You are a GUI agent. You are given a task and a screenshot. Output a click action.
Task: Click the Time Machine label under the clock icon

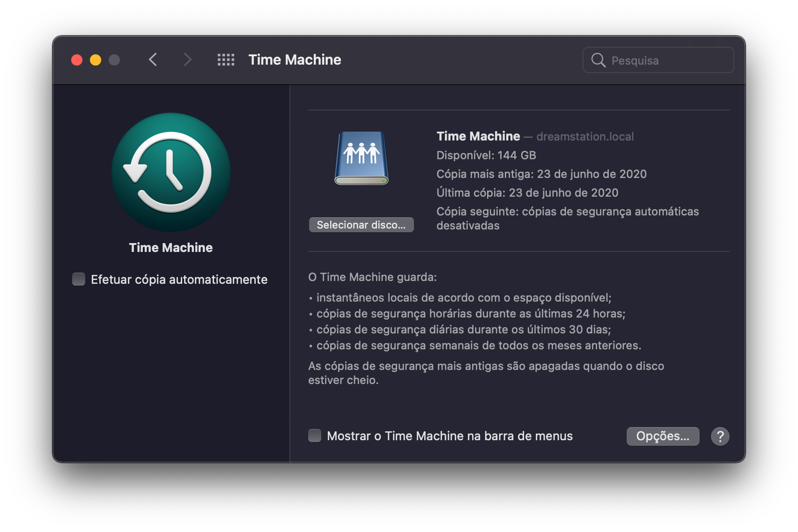pyautogui.click(x=171, y=247)
